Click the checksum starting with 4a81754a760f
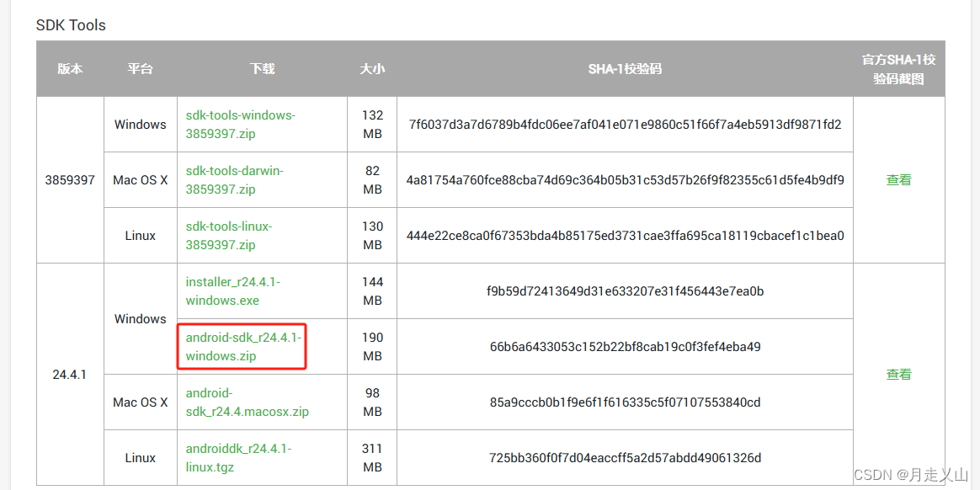980x490 pixels. [625, 180]
